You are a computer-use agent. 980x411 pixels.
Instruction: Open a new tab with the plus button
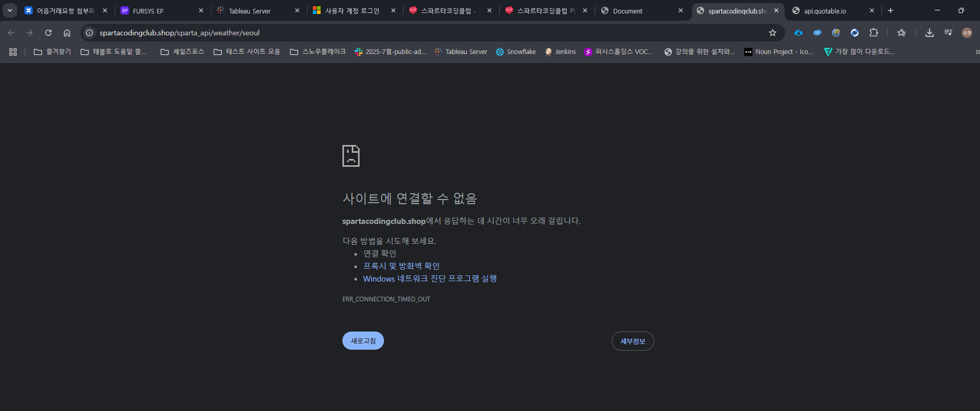(891, 10)
